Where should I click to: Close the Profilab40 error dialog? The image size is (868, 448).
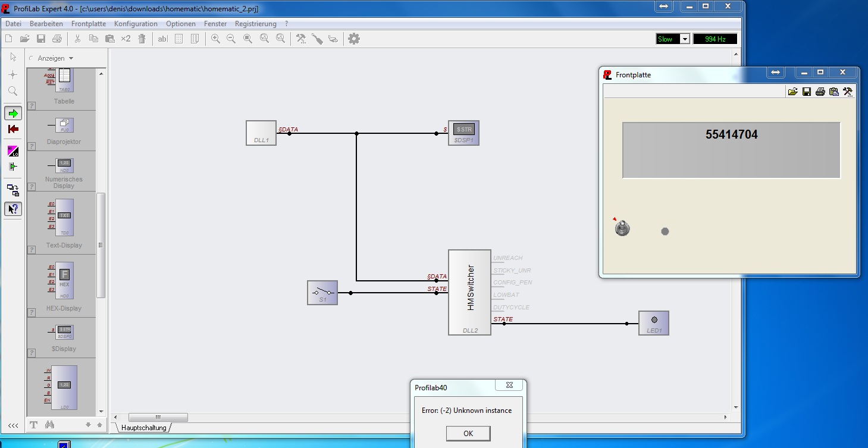509,386
